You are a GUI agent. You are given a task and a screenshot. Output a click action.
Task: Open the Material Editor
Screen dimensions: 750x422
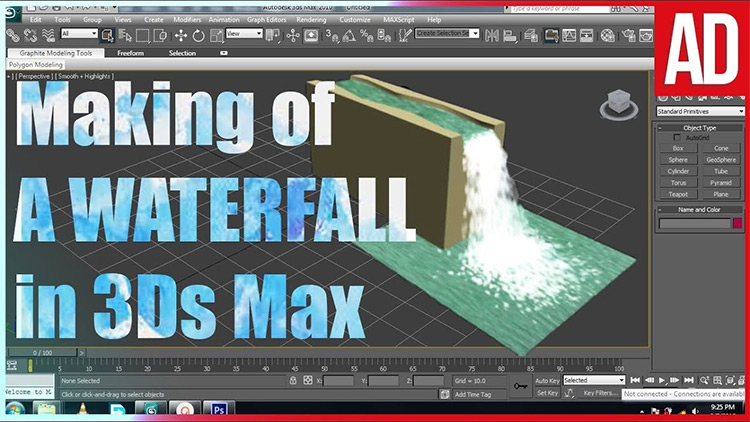tap(607, 35)
